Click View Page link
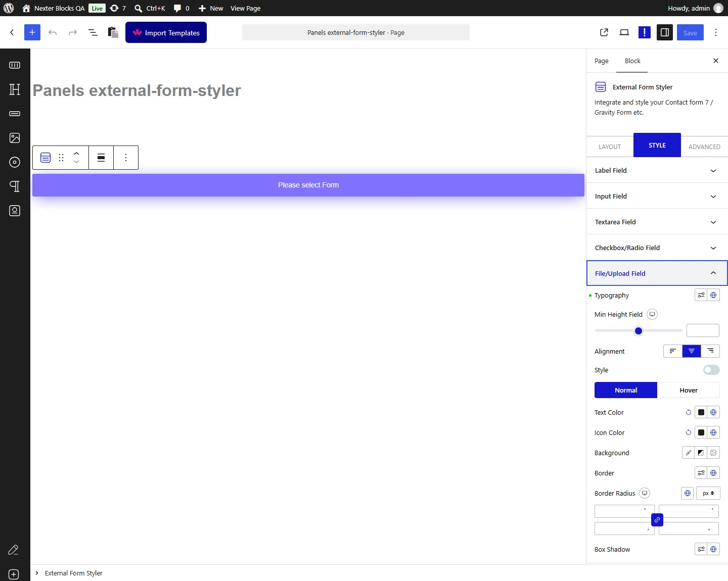The image size is (728, 581). 246,8
